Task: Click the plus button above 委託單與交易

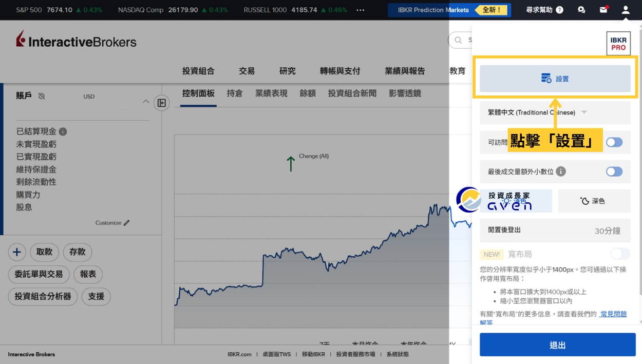Action: point(17,252)
